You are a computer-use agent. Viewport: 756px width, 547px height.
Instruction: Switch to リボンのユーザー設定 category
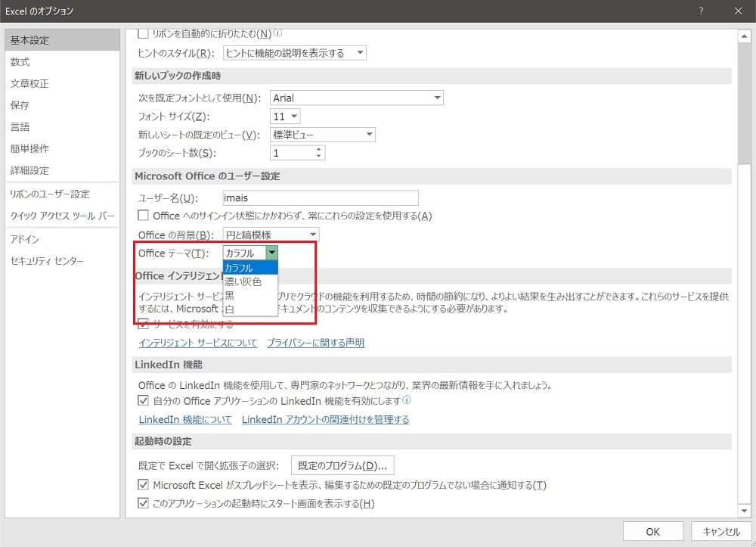(x=50, y=194)
